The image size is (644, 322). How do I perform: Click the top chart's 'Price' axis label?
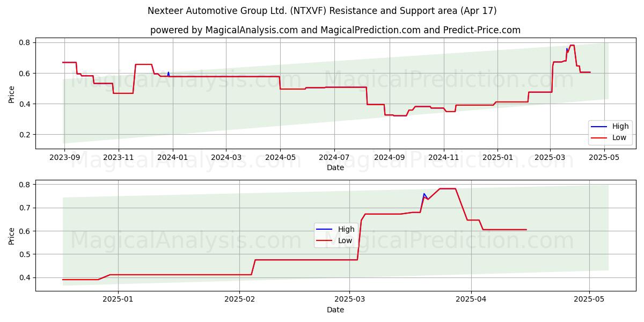[12, 94]
